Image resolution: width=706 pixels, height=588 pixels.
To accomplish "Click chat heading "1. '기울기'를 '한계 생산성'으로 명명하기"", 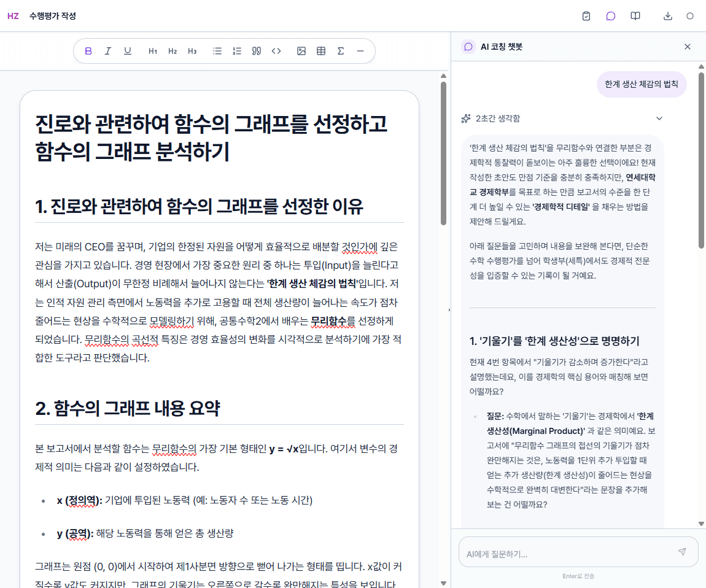I will (554, 341).
